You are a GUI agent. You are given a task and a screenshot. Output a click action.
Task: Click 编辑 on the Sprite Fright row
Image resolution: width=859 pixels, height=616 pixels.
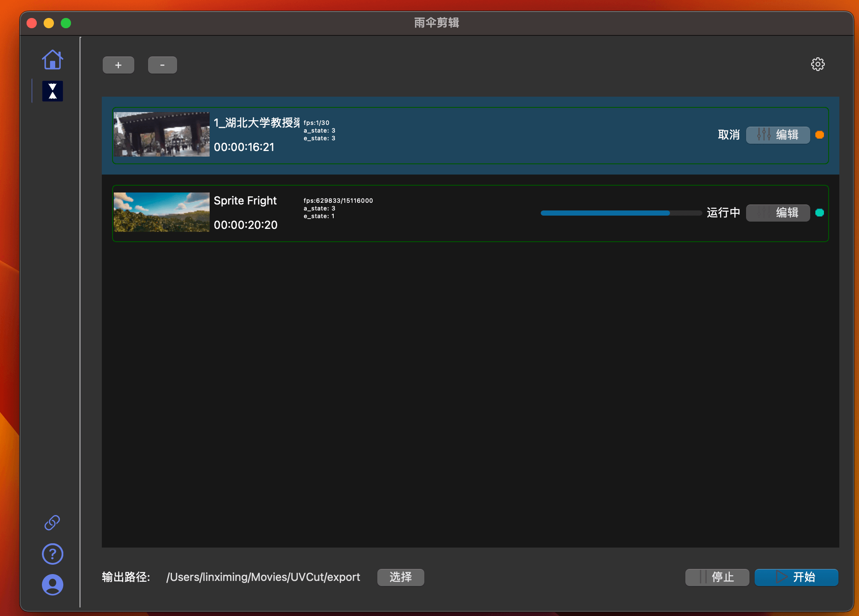pos(778,213)
